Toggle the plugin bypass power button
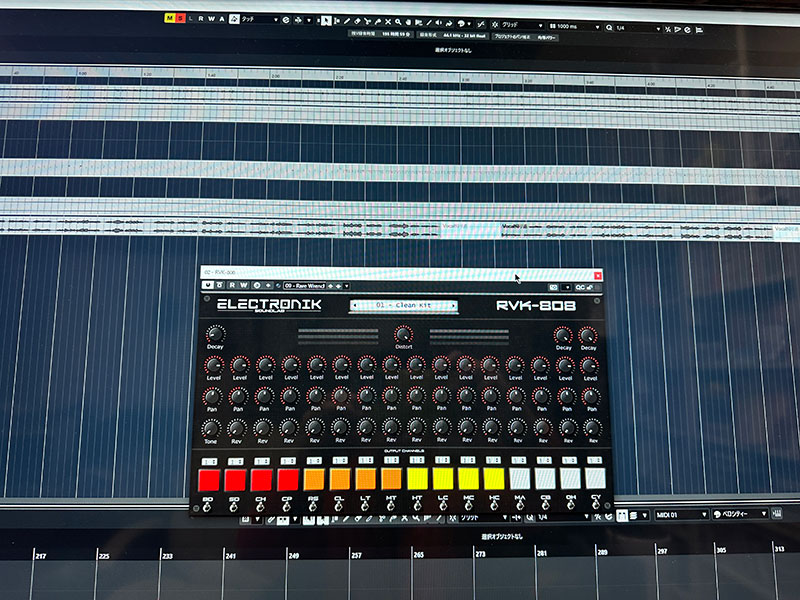 tap(208, 285)
